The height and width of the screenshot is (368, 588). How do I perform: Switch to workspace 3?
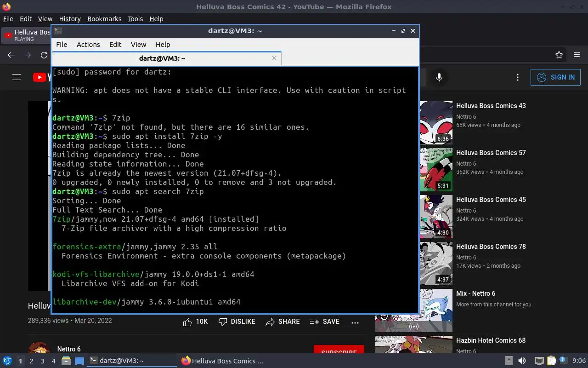[x=43, y=361]
